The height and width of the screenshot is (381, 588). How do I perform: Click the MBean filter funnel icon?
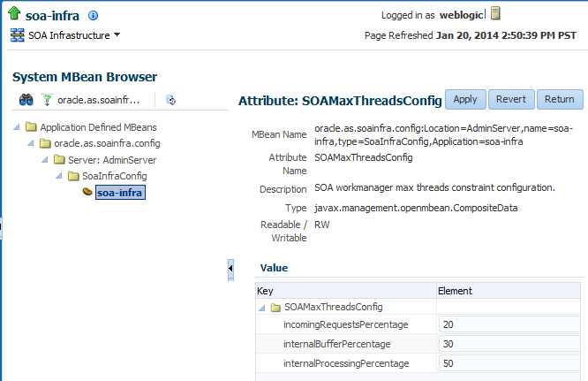point(47,100)
